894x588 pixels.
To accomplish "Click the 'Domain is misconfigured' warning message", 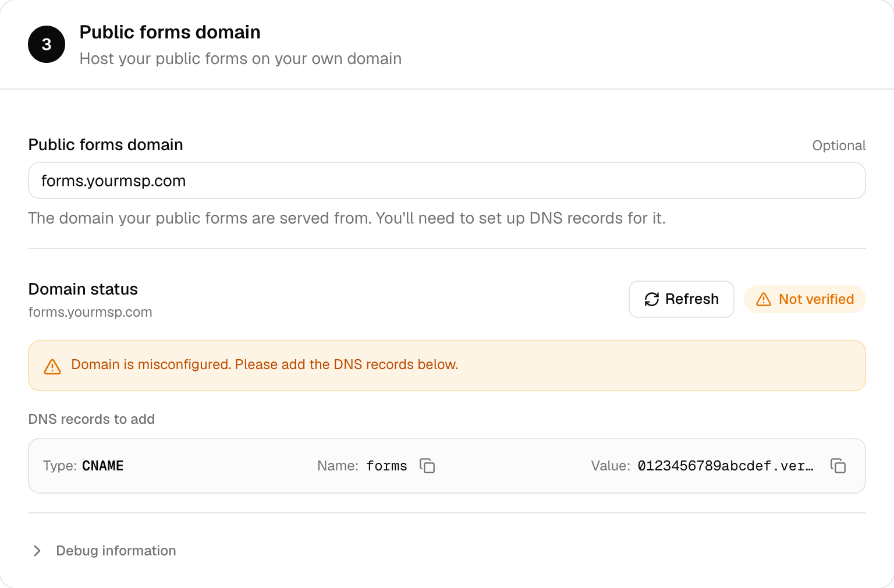I will click(x=265, y=364).
